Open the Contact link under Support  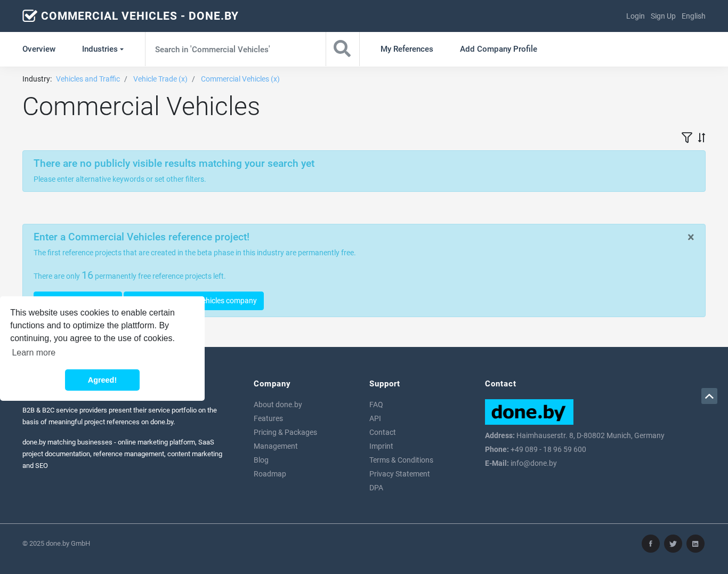point(383,432)
